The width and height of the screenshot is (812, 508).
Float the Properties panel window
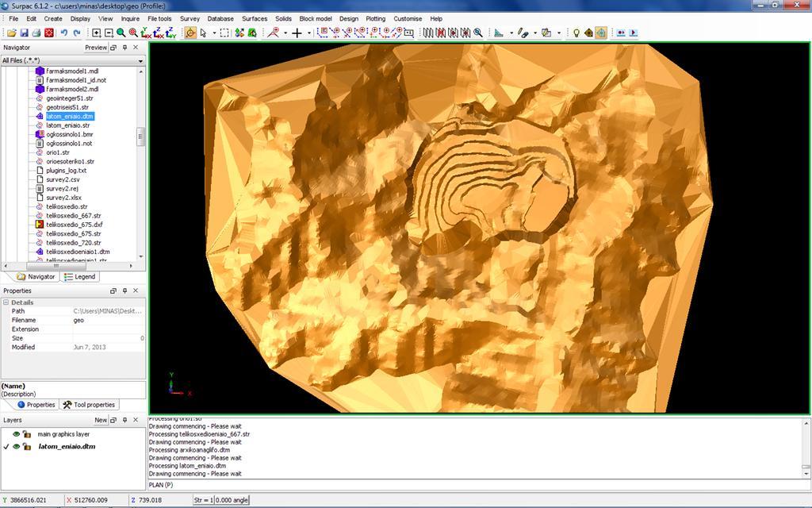pyautogui.click(x=113, y=291)
